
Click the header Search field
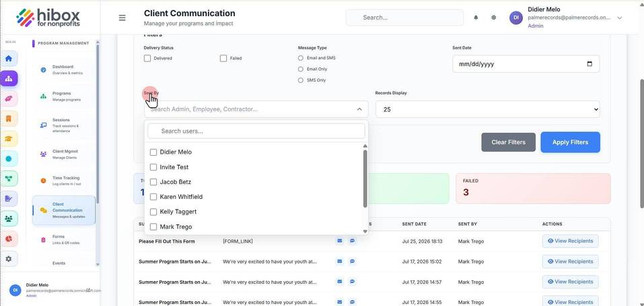(404, 18)
